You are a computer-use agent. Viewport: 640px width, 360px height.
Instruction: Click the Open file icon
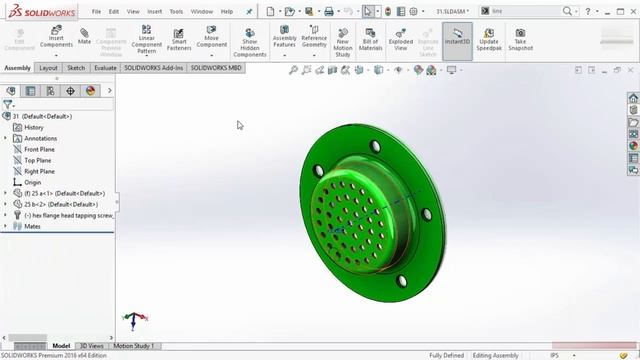click(290, 11)
